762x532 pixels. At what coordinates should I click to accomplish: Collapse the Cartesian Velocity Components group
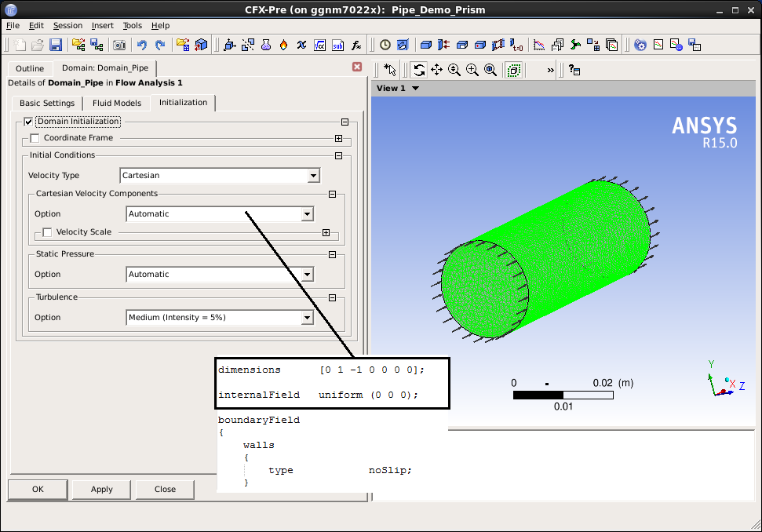(333, 194)
